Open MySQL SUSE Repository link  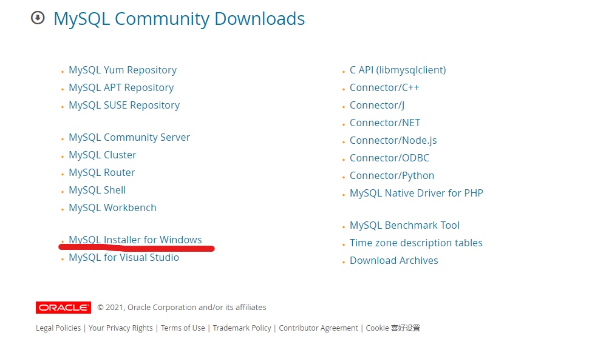pyautogui.click(x=124, y=105)
